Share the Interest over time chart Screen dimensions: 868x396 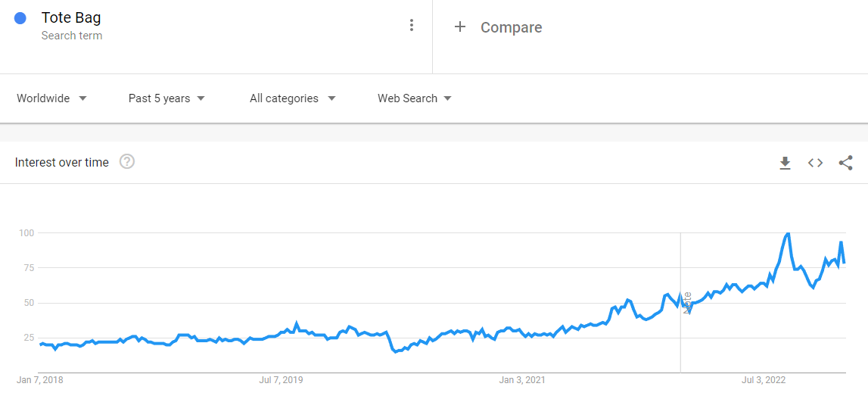tap(845, 162)
